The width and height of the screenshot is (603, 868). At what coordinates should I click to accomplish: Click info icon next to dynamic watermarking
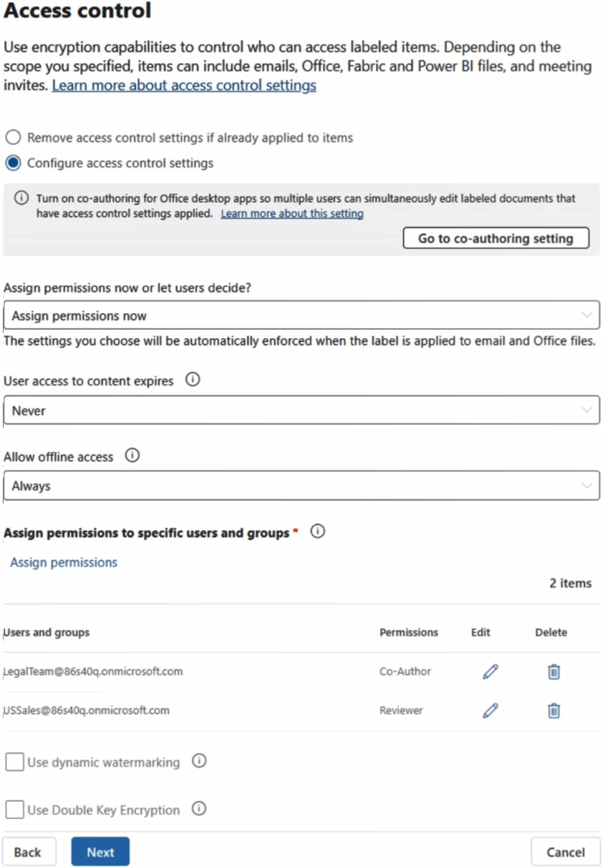(199, 761)
